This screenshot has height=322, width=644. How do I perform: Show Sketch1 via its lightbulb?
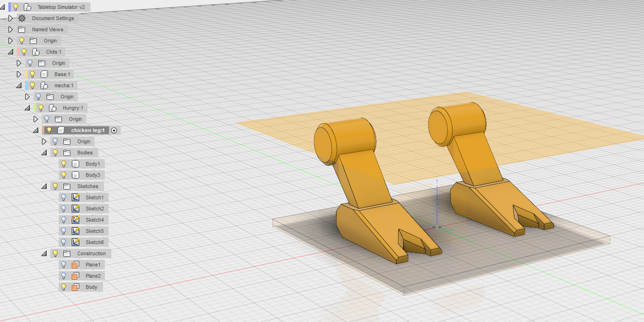[x=64, y=197]
